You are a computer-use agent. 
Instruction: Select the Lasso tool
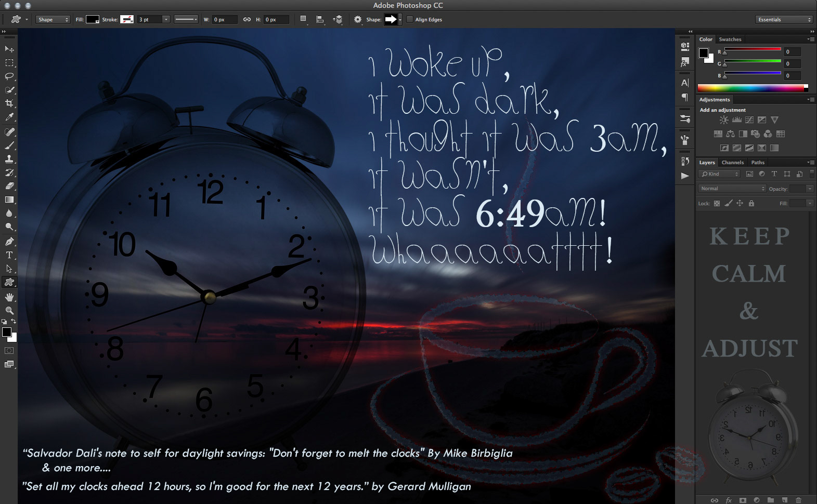coord(9,76)
